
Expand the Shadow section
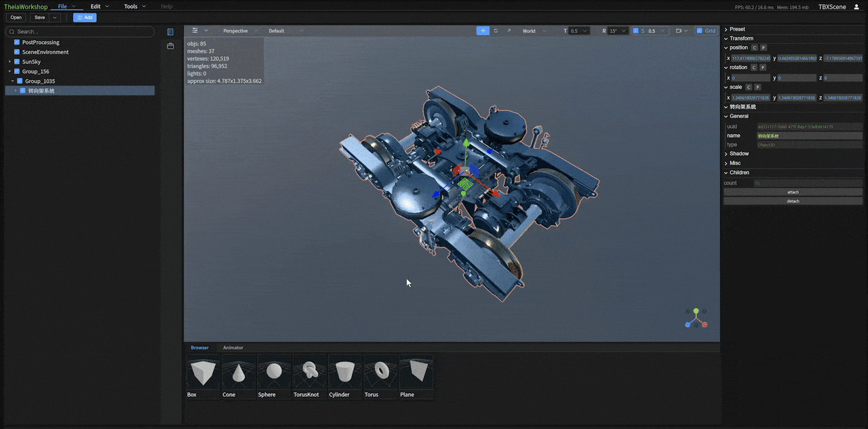point(738,154)
